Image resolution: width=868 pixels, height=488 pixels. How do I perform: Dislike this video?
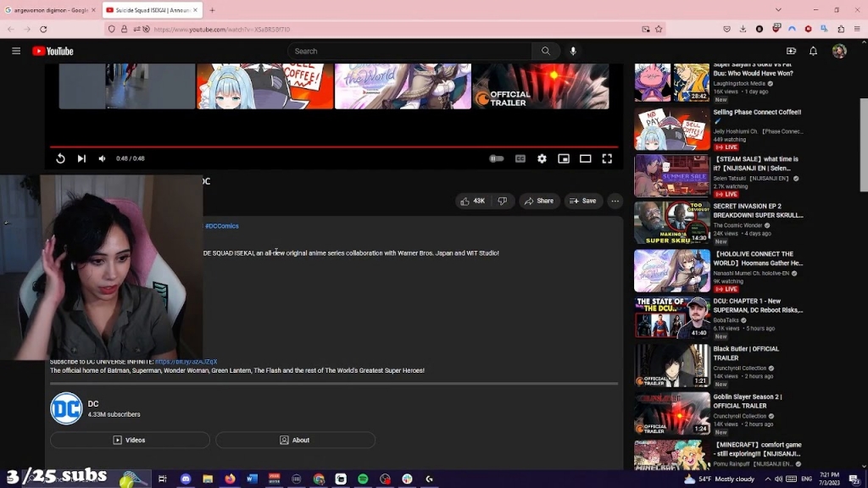pos(502,201)
